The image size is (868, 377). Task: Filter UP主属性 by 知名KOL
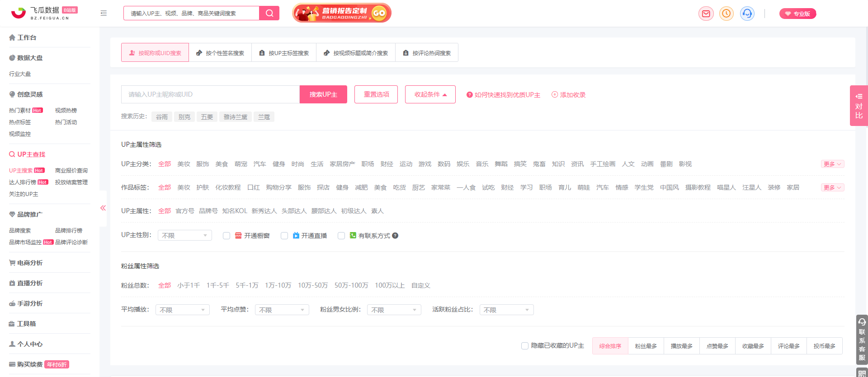235,211
